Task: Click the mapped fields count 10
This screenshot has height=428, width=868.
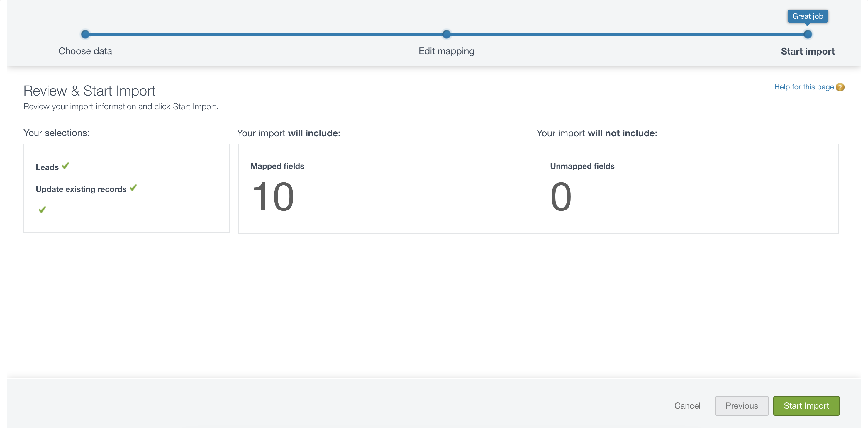Action: 273,197
